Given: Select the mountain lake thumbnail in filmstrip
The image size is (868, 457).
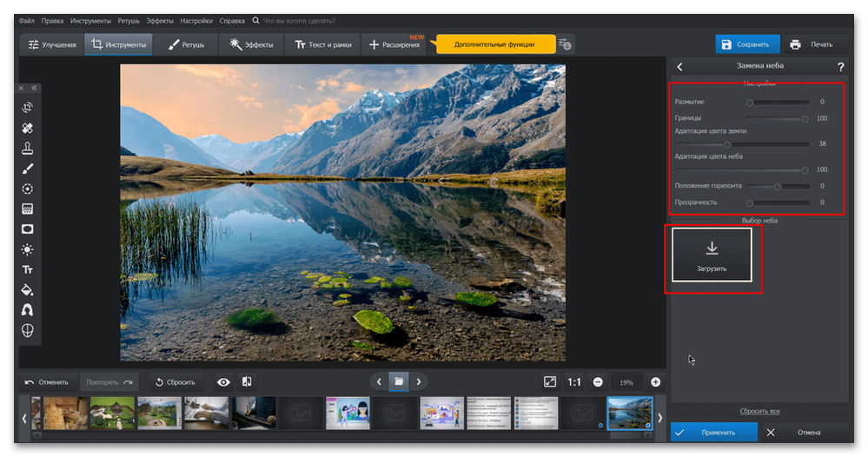Looking at the screenshot, I should (x=630, y=413).
